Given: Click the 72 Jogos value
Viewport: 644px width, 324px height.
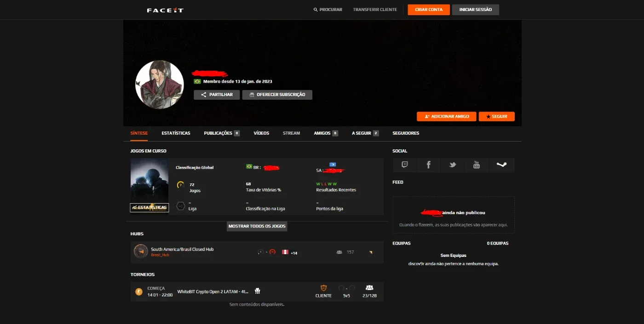Looking at the screenshot, I should point(192,184).
